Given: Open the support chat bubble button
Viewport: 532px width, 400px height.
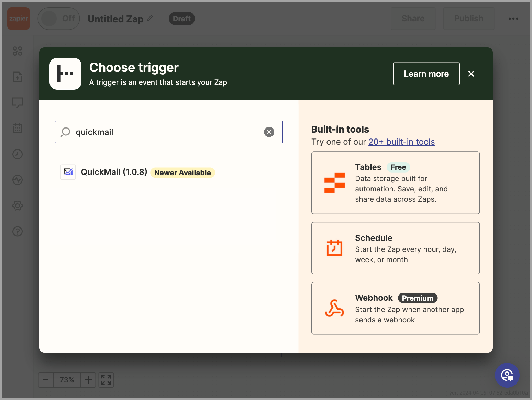Looking at the screenshot, I should [x=507, y=375].
